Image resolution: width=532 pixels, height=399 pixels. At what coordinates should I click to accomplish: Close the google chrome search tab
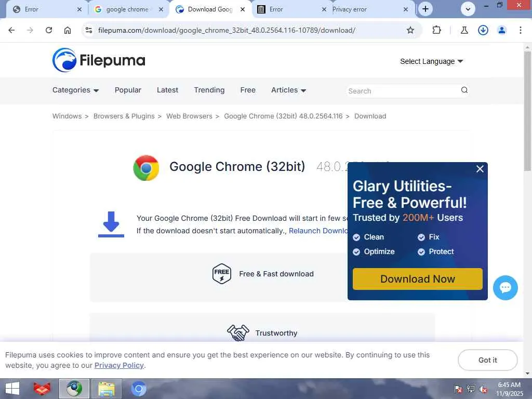click(x=161, y=9)
